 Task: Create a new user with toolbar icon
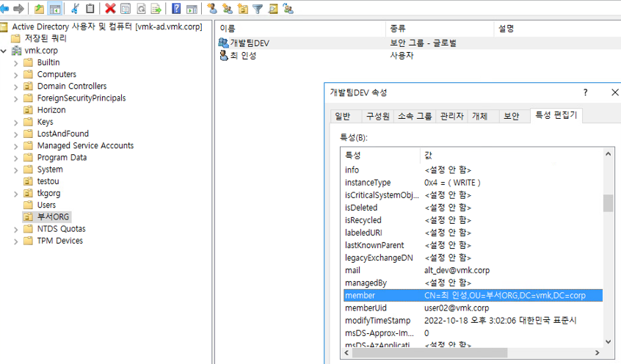(212, 8)
